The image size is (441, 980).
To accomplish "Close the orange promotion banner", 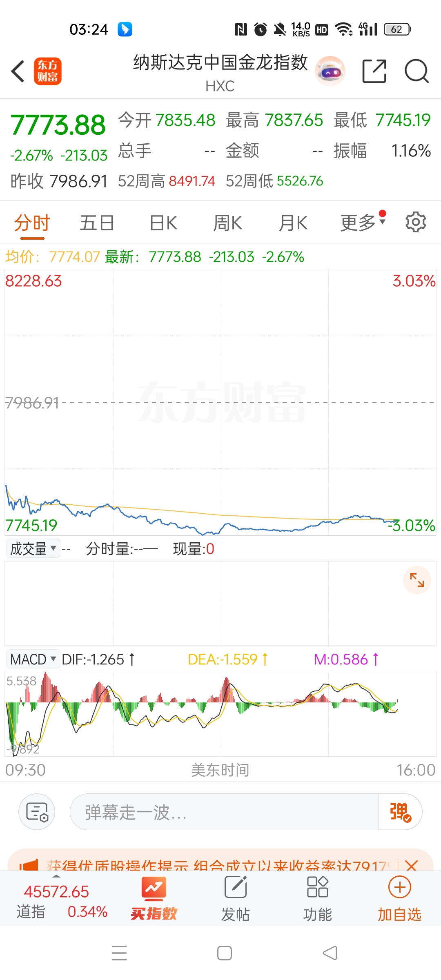I will tap(412, 864).
